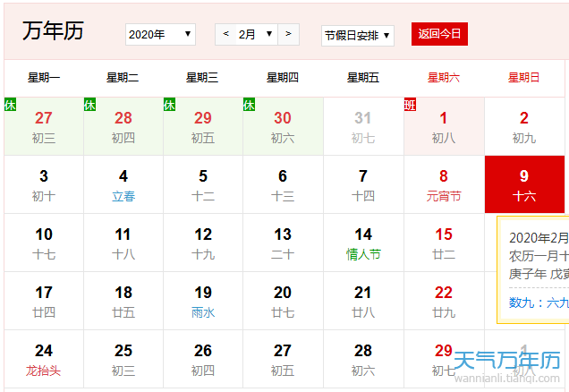Select February 7 十四 cell
Screen dimensions: 569x392
click(363, 184)
